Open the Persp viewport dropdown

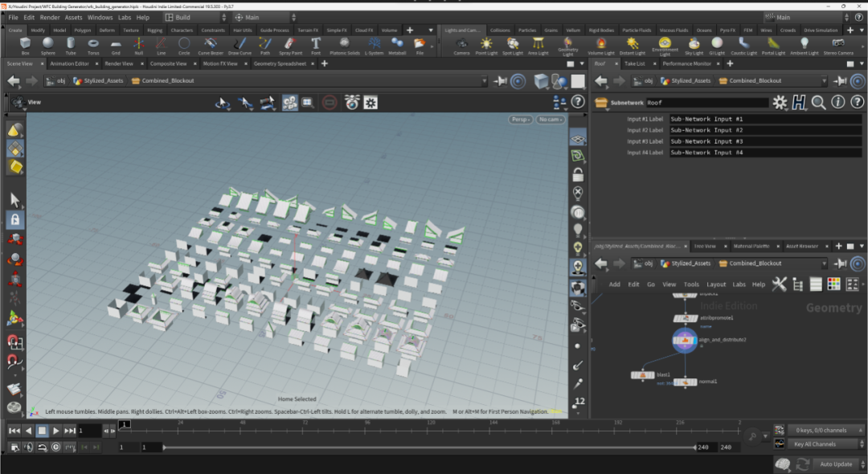521,120
